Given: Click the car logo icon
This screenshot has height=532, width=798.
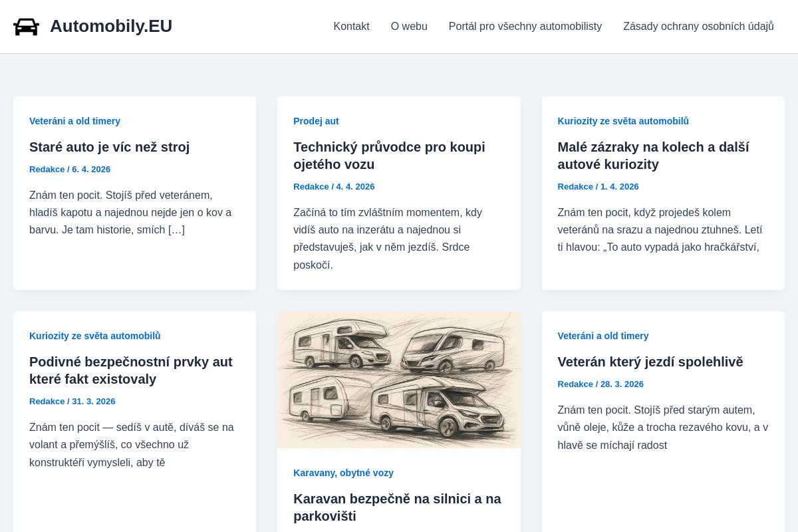Looking at the screenshot, I should [27, 27].
